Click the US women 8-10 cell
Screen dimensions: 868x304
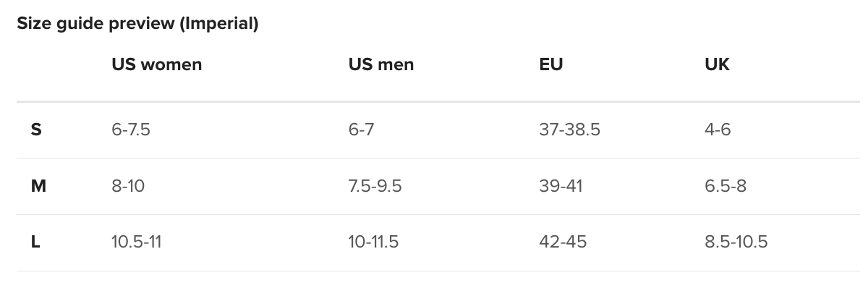point(128,187)
